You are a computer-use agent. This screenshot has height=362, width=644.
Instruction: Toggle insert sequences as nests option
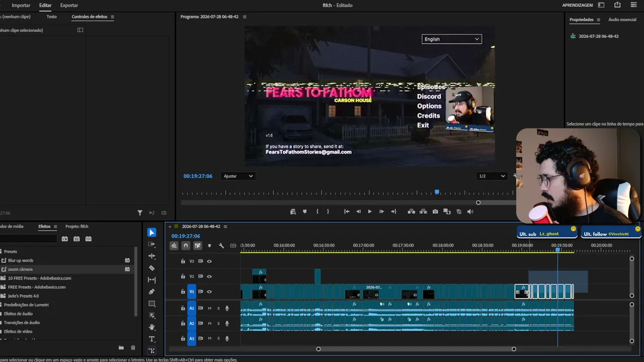(x=174, y=245)
